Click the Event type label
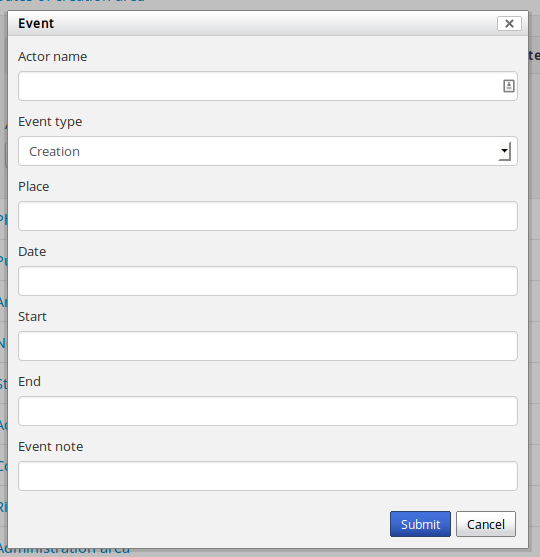This screenshot has height=557, width=540. (x=50, y=122)
